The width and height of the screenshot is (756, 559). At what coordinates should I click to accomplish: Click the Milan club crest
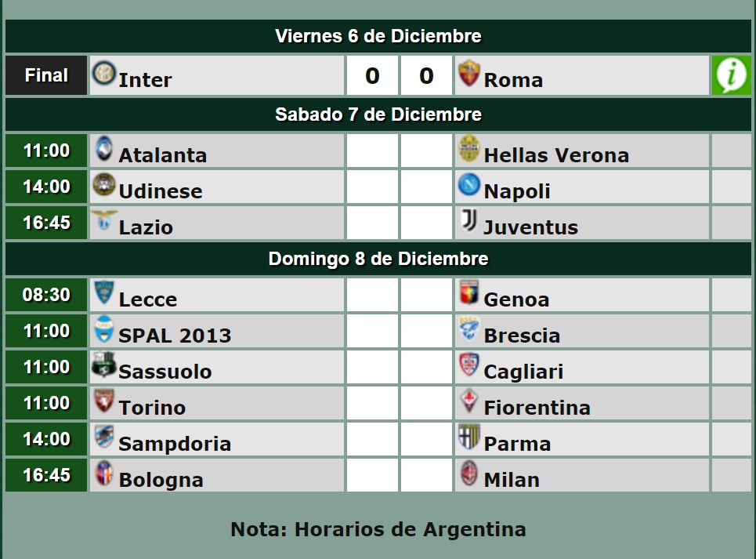pyautogui.click(x=469, y=474)
